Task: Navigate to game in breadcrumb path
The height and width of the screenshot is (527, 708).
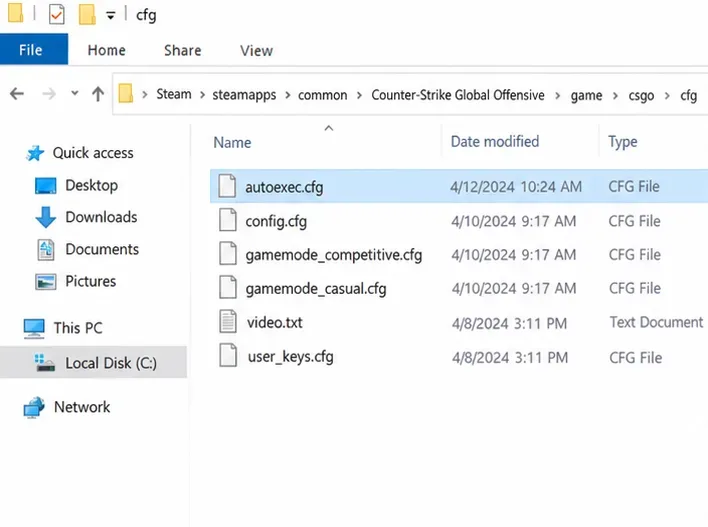Action: tap(586, 95)
